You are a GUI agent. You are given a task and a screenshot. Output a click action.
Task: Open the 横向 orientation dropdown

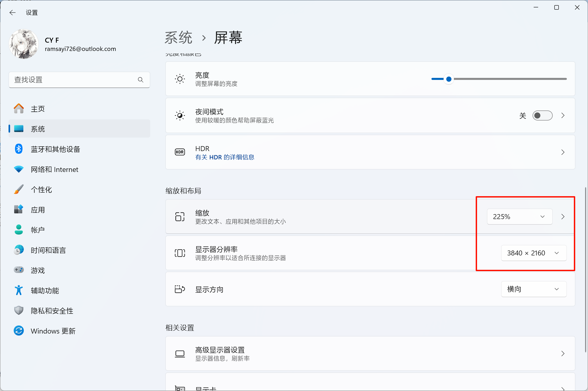click(534, 289)
